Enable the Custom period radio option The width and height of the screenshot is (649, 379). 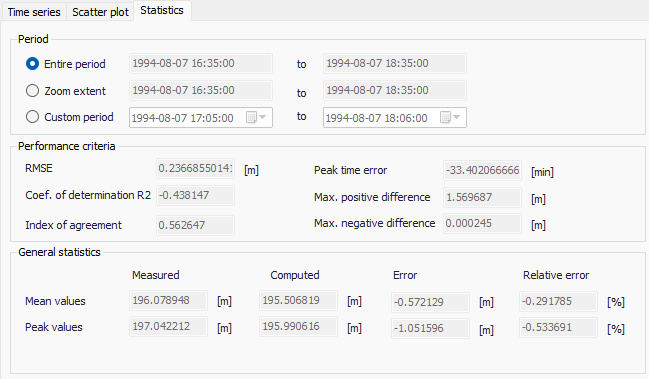[x=32, y=117]
